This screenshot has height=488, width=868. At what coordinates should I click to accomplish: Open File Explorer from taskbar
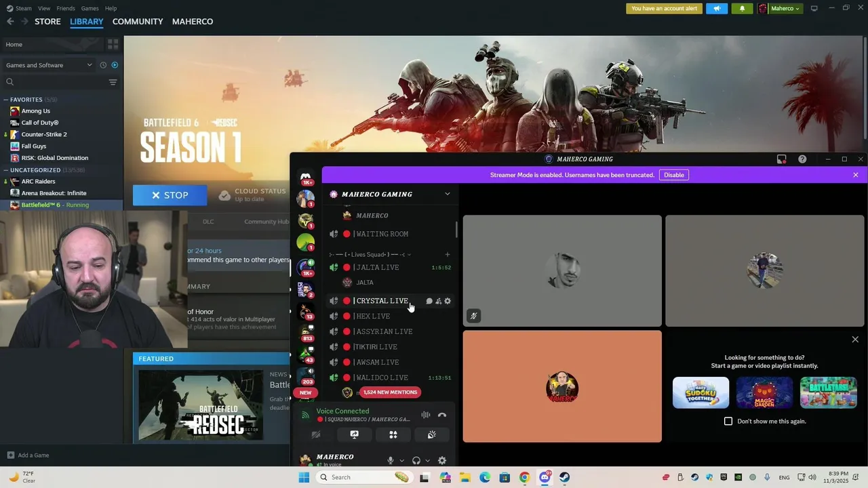465,477
